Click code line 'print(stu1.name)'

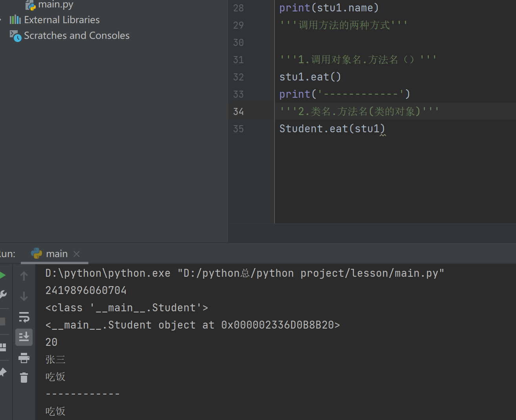click(329, 8)
